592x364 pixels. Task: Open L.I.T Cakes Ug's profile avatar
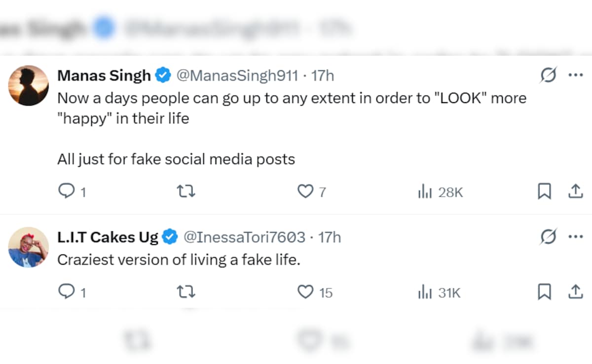coord(29,247)
